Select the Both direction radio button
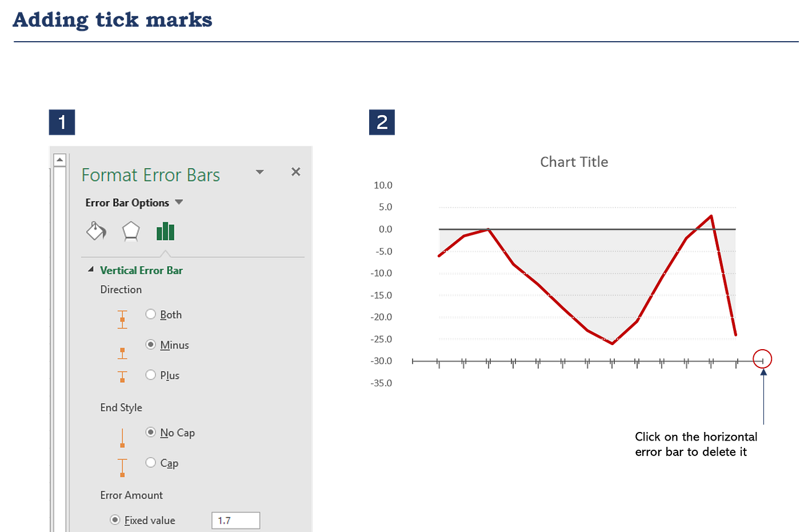The height and width of the screenshot is (532, 800). [150, 314]
